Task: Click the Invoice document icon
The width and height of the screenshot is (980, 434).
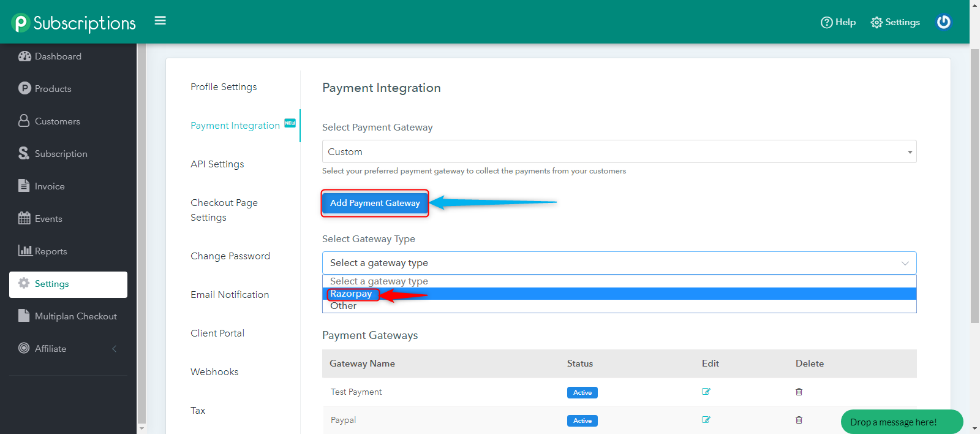Action: [x=24, y=186]
